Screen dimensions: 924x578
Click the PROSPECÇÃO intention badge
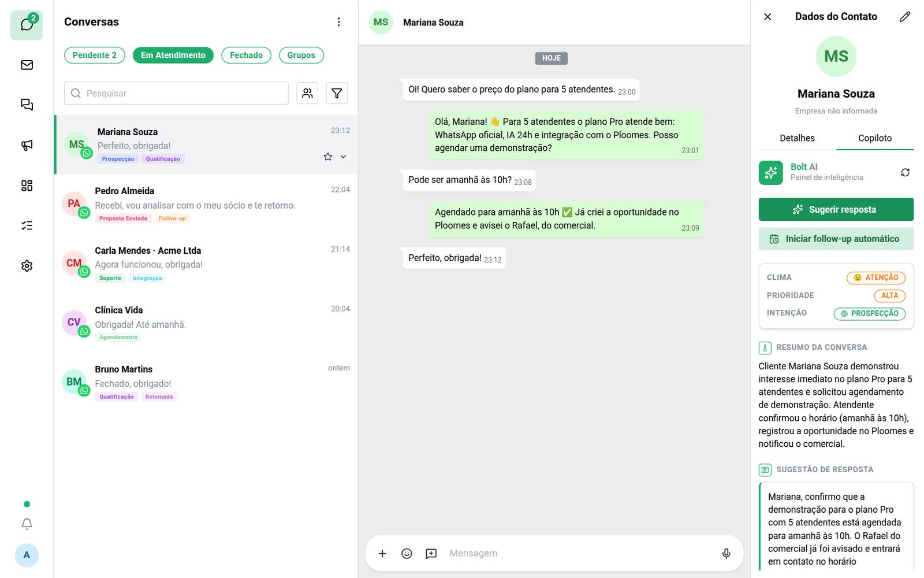point(869,313)
